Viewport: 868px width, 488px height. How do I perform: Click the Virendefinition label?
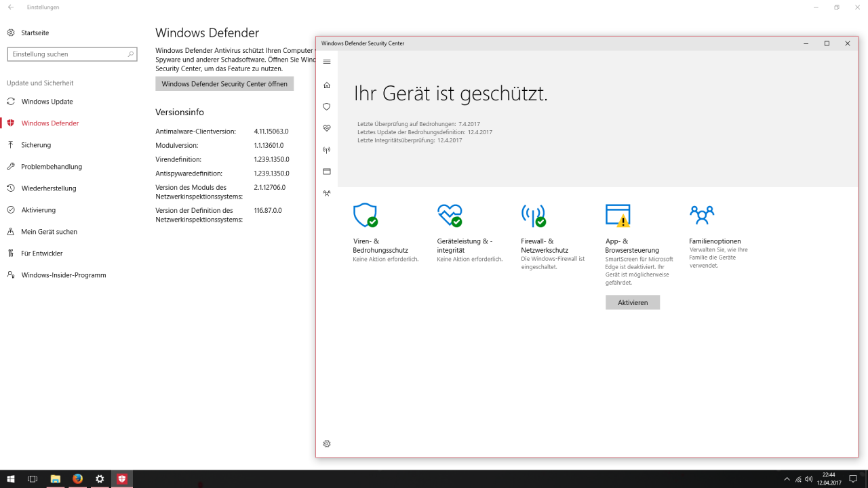[178, 160]
